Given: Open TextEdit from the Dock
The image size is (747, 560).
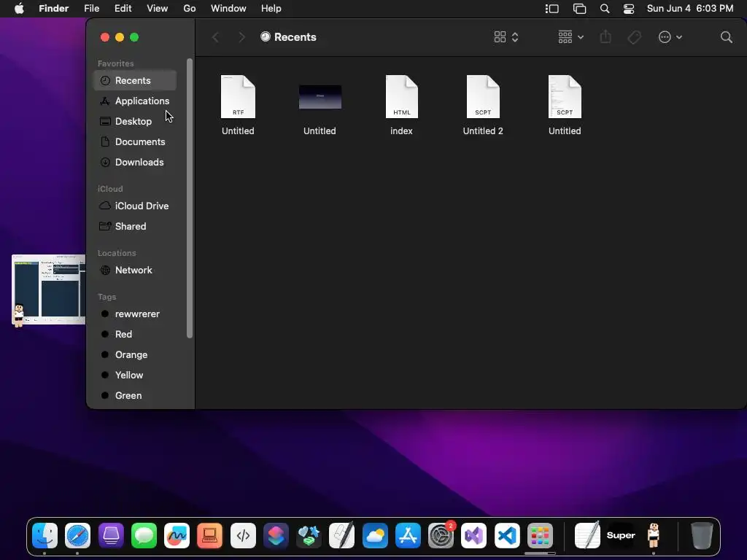Looking at the screenshot, I should (587, 536).
